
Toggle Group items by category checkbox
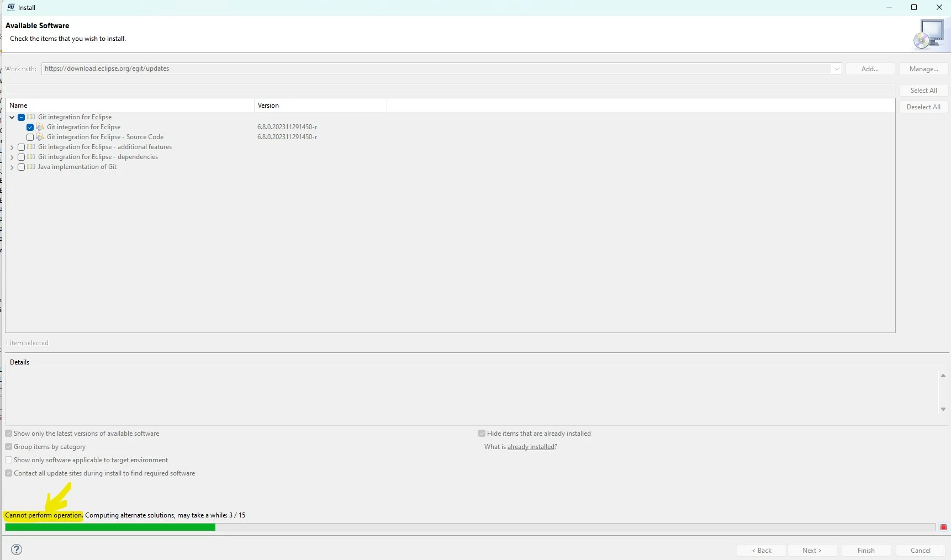tap(9, 447)
